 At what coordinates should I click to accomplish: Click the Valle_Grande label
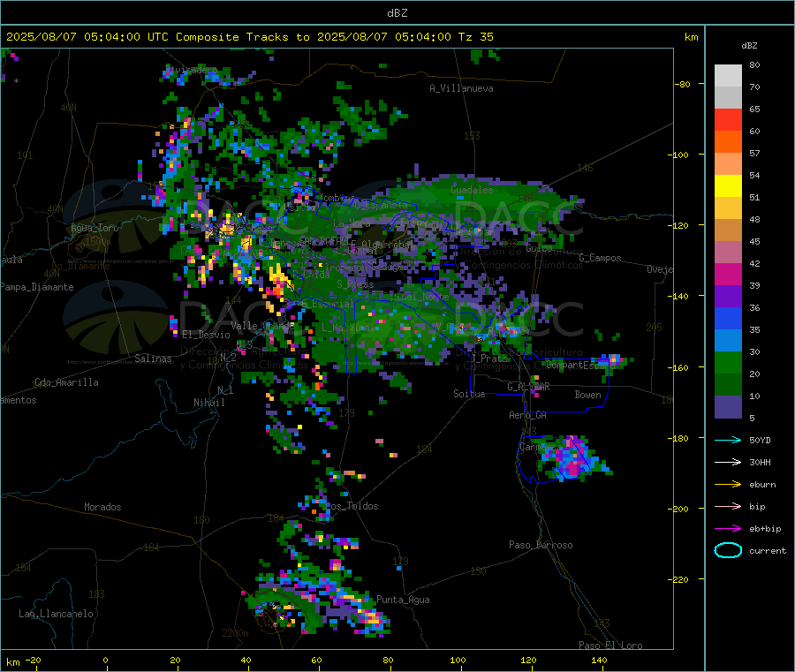262,325
